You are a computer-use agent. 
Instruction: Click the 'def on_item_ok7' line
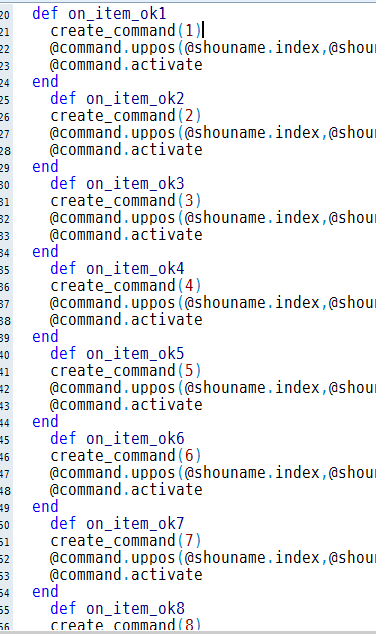point(117,523)
